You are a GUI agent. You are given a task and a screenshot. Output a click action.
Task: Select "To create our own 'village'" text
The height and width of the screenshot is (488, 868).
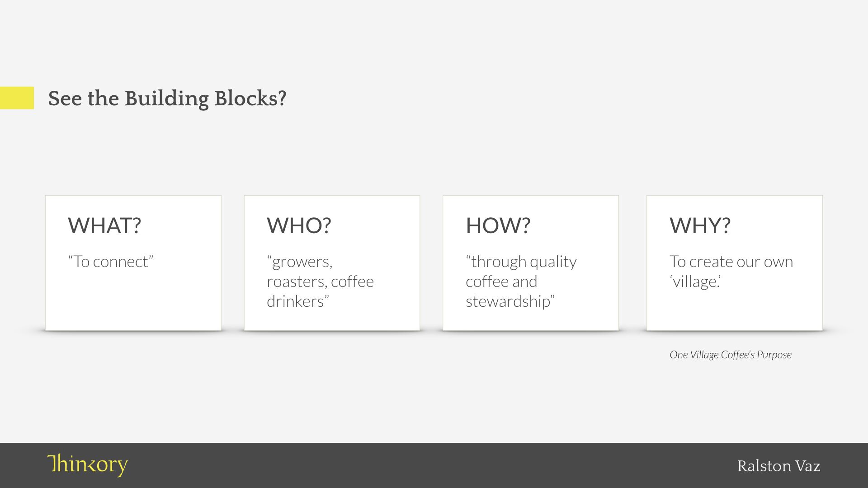tap(731, 272)
